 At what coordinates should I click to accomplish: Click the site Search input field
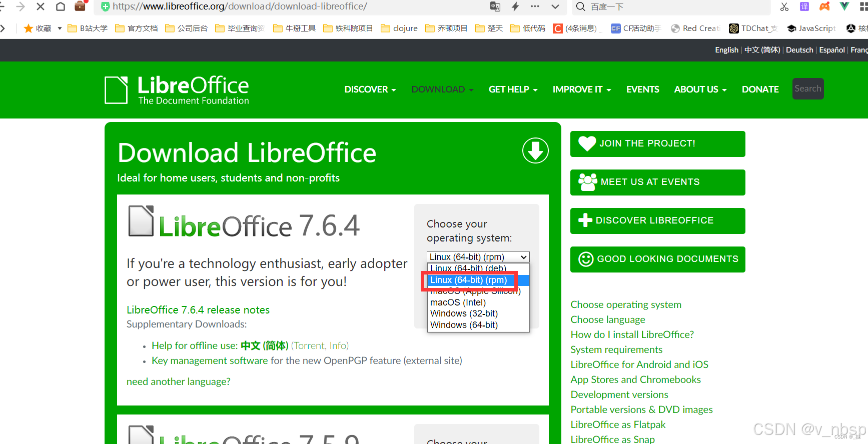[807, 88]
